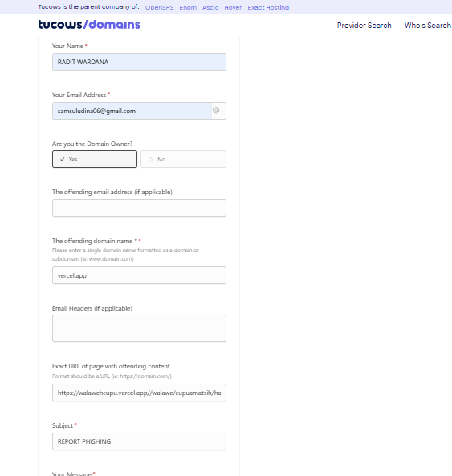This screenshot has height=476, width=452.
Task: Click the offending domain name field
Action: (x=139, y=275)
